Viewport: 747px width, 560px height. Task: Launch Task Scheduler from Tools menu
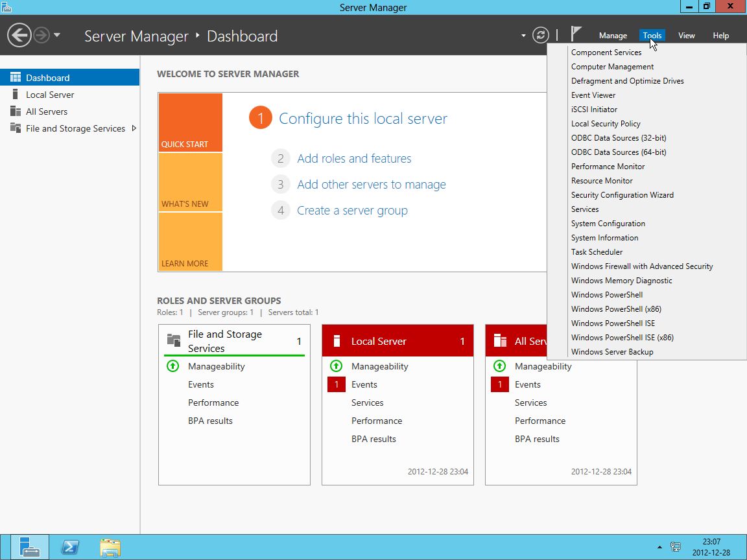pos(597,252)
